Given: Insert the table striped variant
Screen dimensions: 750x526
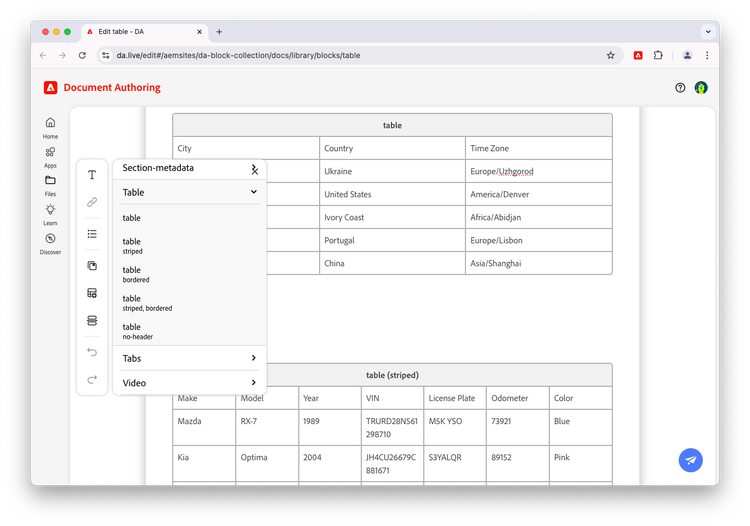Looking at the screenshot, I should coord(190,246).
